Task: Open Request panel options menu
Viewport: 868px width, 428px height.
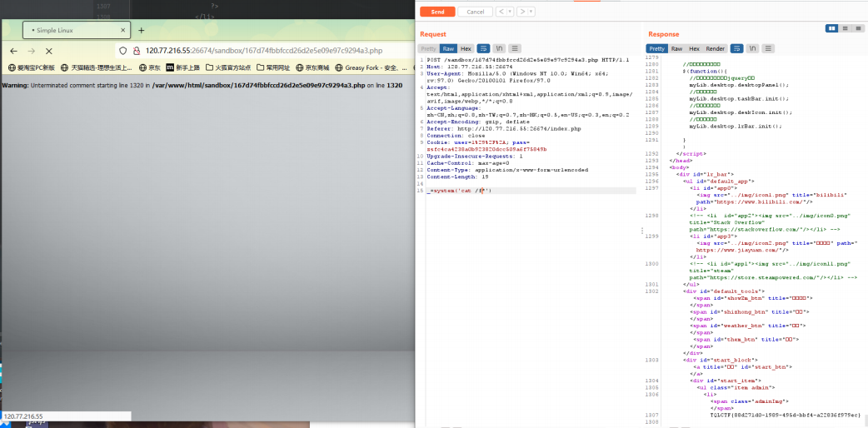Action: click(x=515, y=49)
